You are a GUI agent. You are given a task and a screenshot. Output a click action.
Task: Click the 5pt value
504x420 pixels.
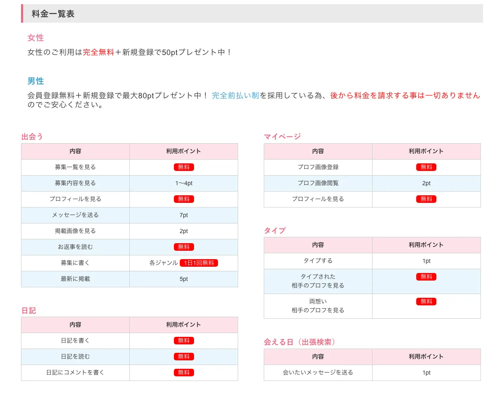[x=184, y=279]
